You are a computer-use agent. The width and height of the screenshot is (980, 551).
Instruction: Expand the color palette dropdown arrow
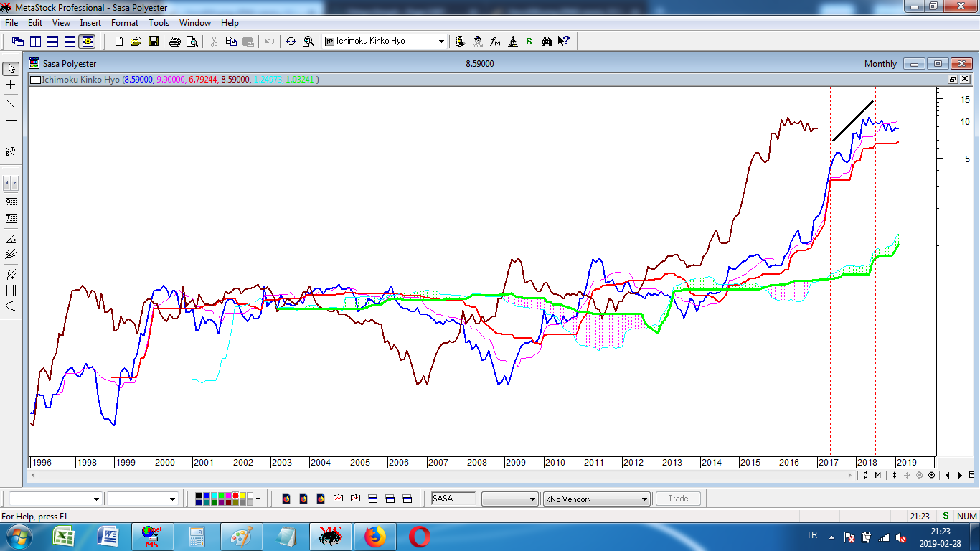tap(258, 499)
